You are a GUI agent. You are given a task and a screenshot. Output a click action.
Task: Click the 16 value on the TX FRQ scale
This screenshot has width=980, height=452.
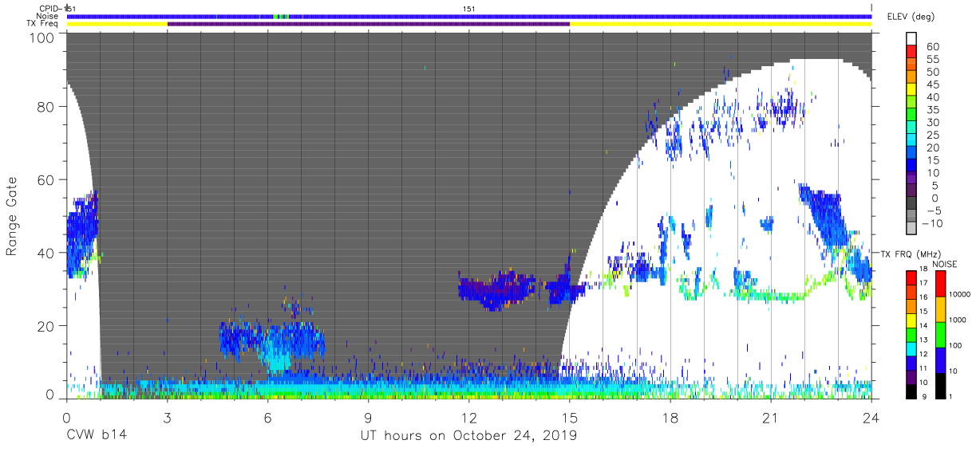click(923, 297)
